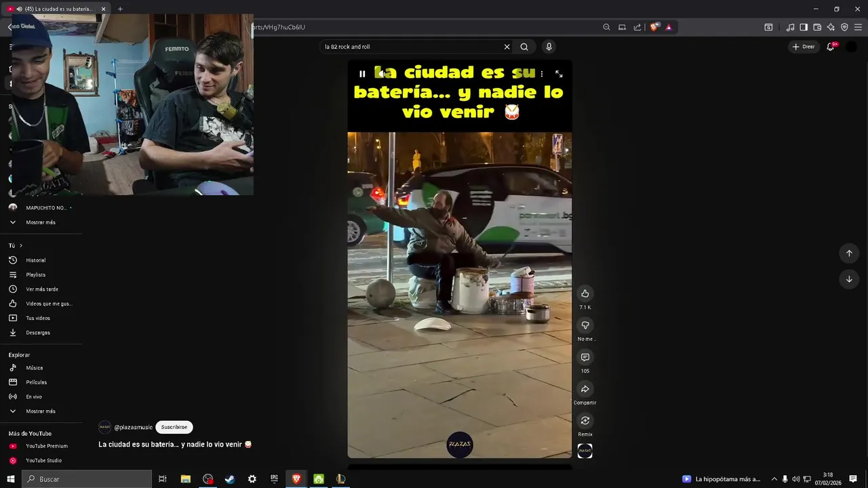Share the Short via Compartir icon

[585, 389]
